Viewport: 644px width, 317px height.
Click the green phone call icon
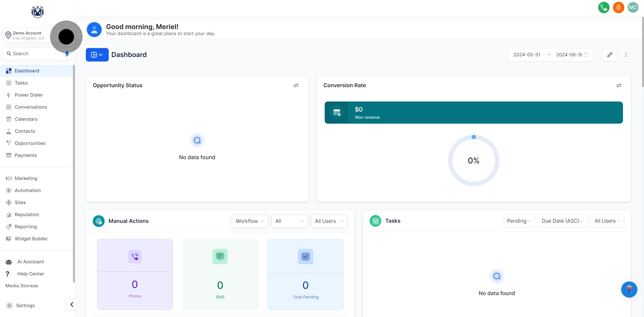pyautogui.click(x=604, y=8)
